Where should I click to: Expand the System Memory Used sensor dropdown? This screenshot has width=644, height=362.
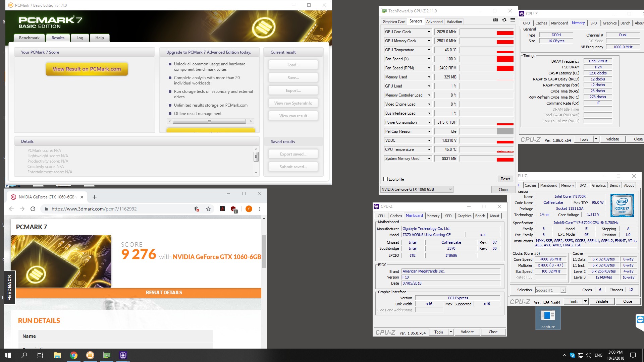(429, 159)
